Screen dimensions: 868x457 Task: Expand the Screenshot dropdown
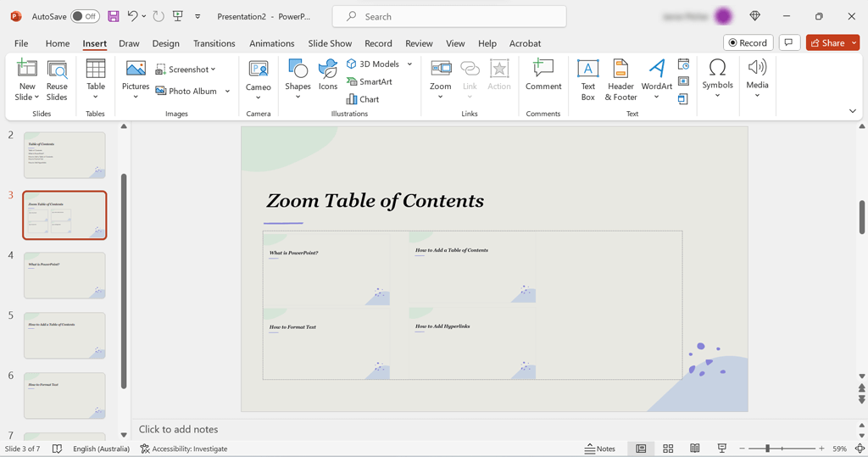[214, 70]
